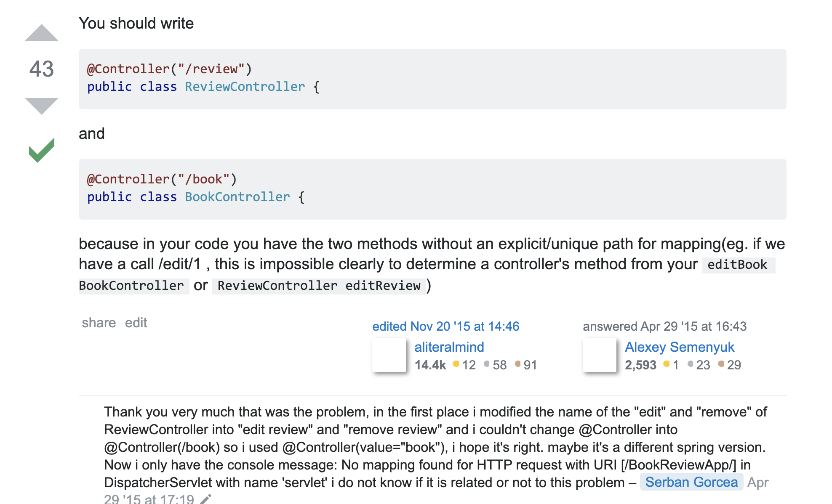
Task: Open Alexey Semenyuk's user profile
Action: [680, 347]
